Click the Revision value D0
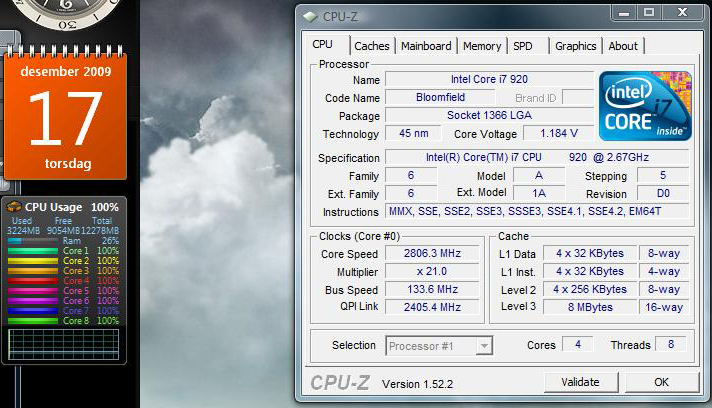Screen dimensions: 712x408 [x=663, y=194]
